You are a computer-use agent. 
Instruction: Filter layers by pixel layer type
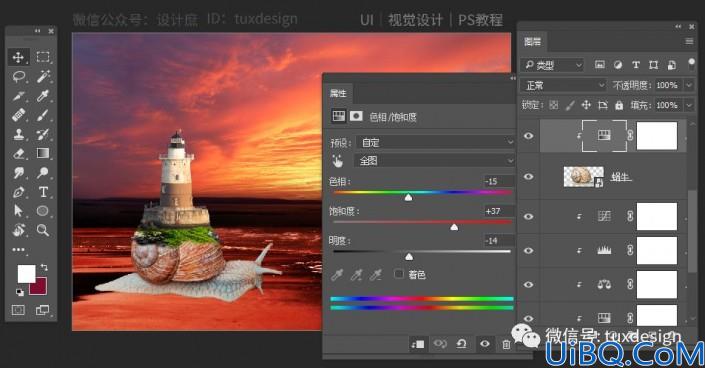coord(600,65)
